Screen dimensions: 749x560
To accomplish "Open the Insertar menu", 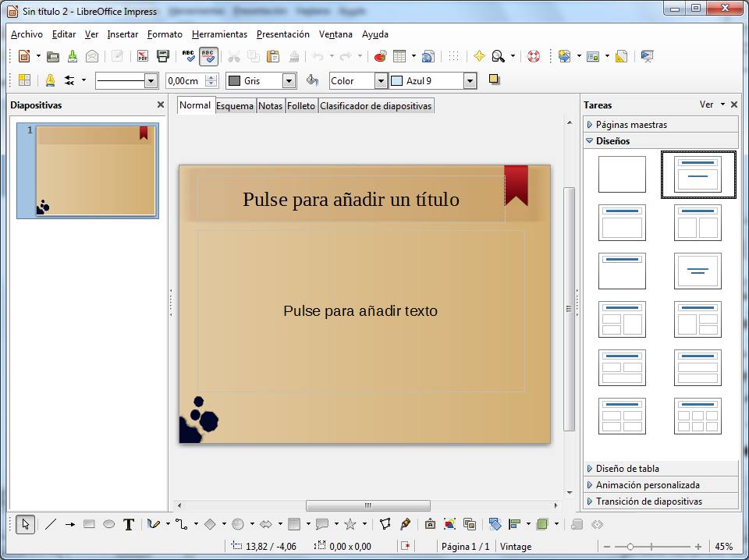I will tap(122, 34).
